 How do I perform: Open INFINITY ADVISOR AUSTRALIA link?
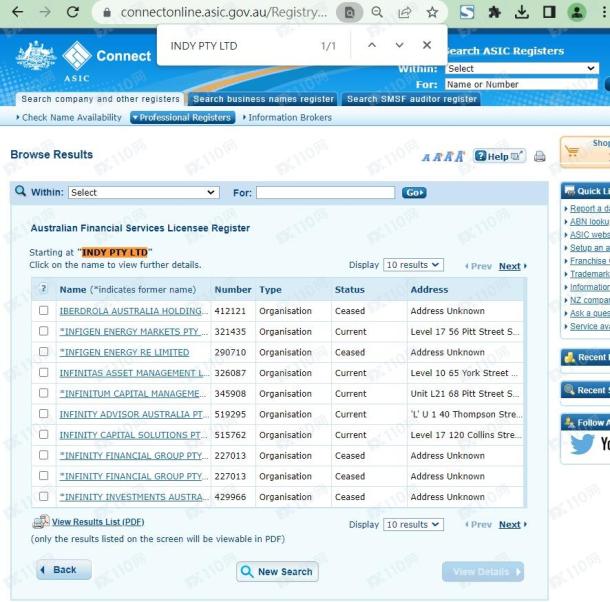134,414
